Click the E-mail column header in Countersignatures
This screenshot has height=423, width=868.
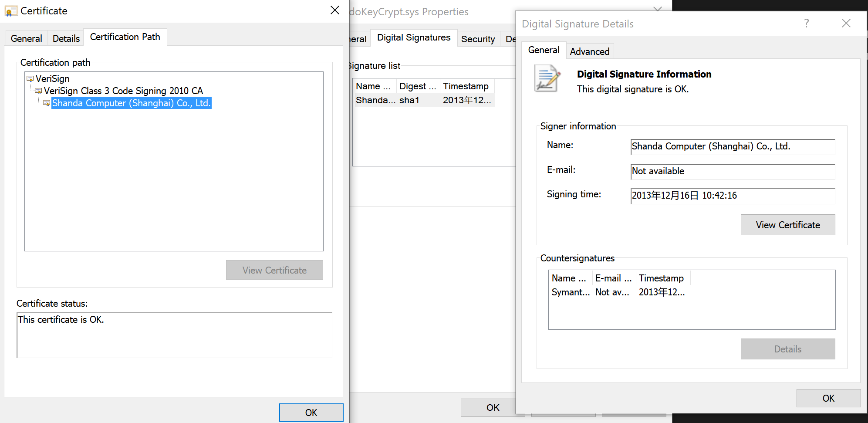click(614, 278)
